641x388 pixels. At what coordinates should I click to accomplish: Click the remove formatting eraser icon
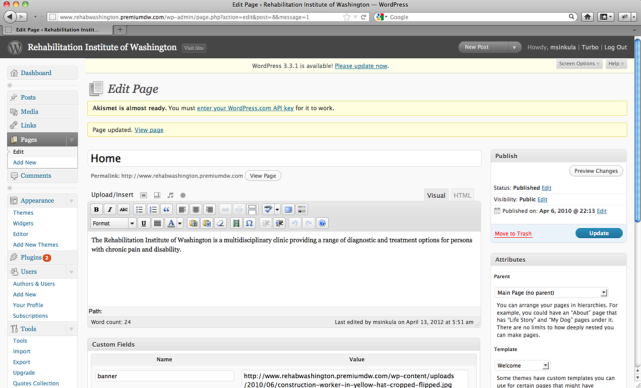click(x=220, y=223)
